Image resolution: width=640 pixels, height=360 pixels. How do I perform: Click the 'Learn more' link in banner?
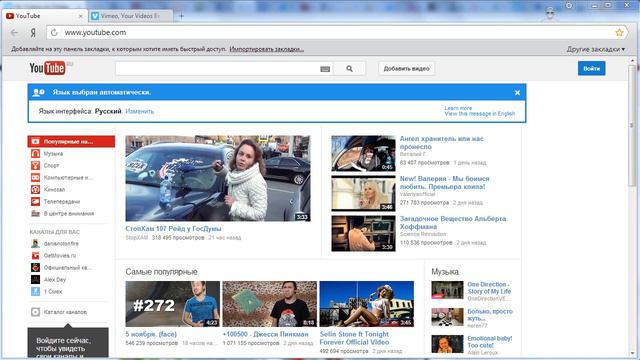(458, 108)
